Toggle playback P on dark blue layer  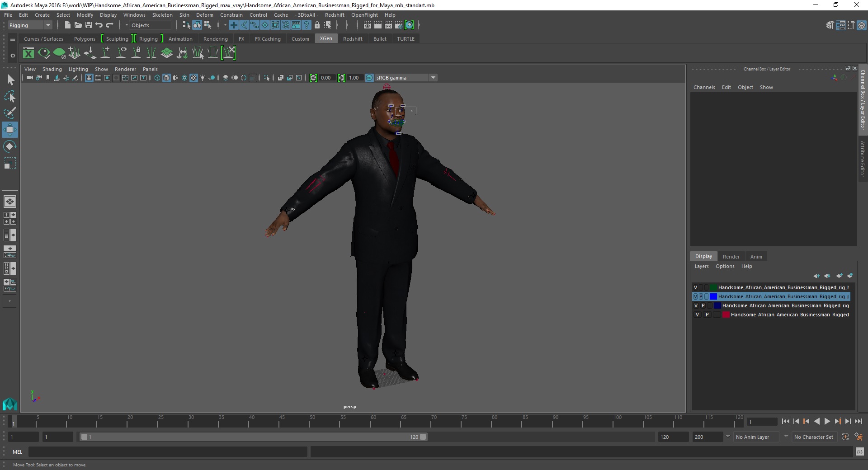coord(703,305)
